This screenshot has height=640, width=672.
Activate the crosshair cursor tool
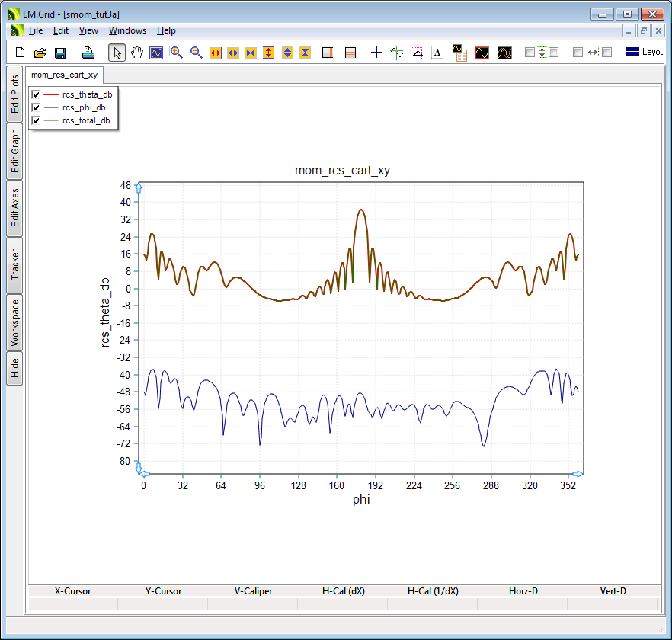[376, 53]
